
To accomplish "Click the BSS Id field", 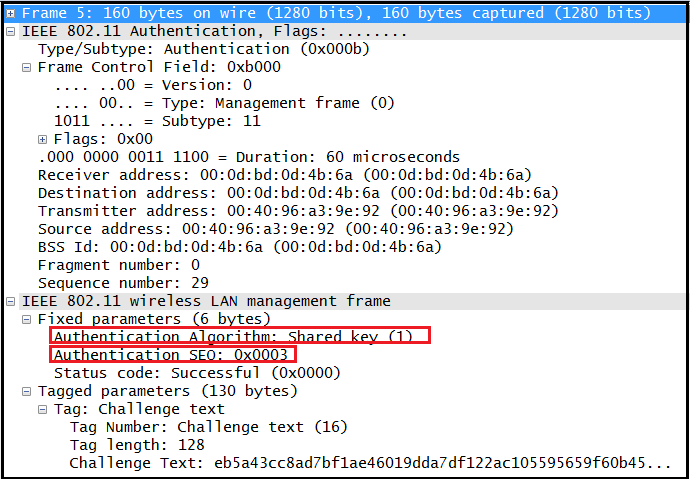I will pos(239,247).
